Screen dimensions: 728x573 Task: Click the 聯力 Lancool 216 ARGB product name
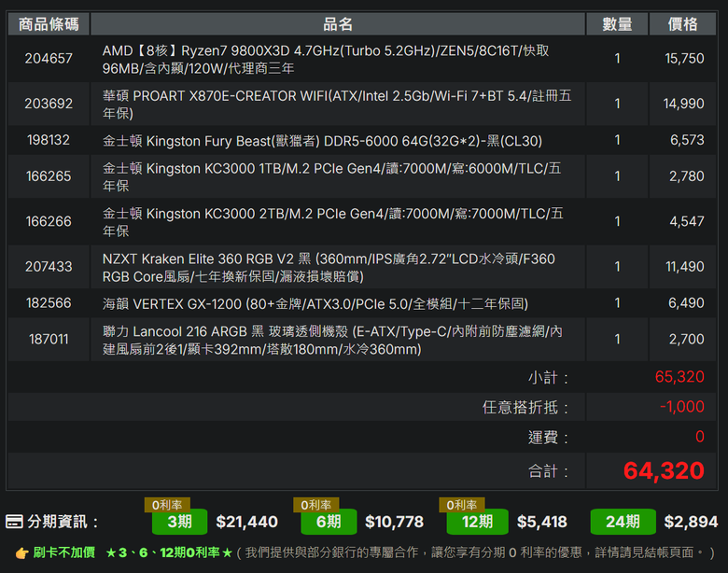tap(332, 341)
